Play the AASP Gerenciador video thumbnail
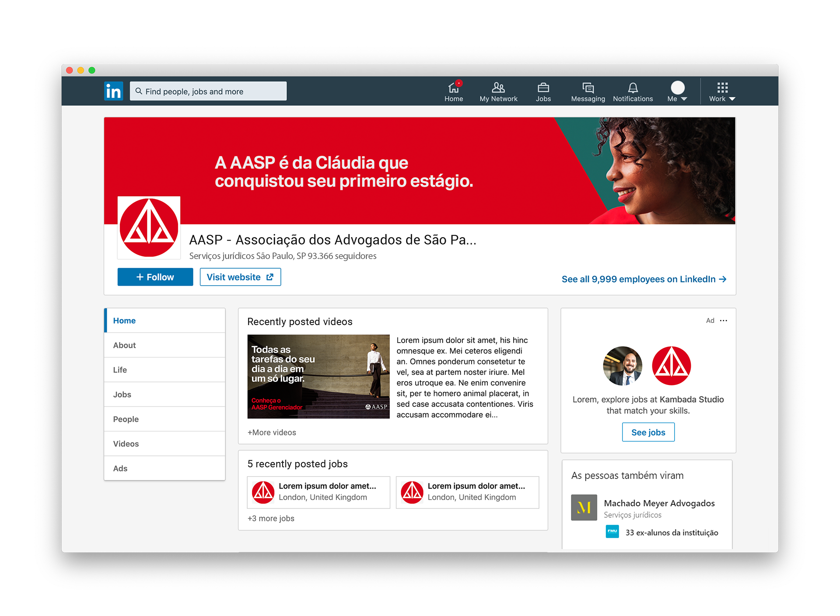The width and height of the screenshot is (840, 616). pos(318,377)
